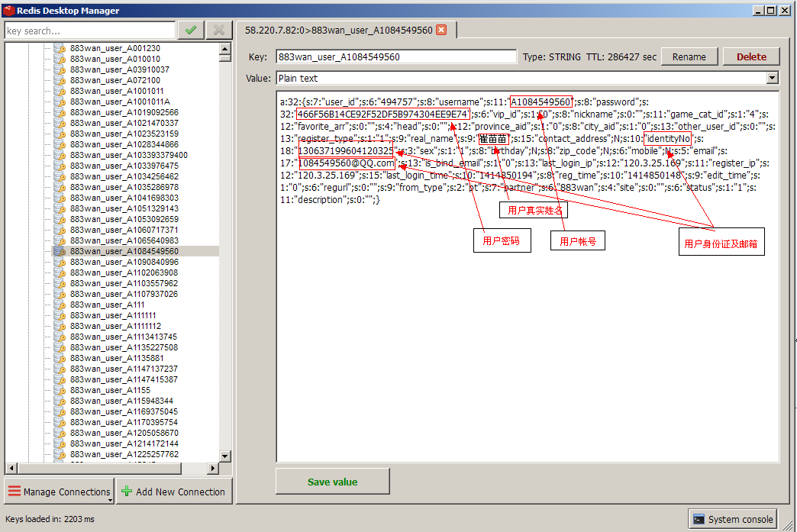Screen dimensions: 797x532
Task: Select key 883wan_user_A1169375045 in the tree
Action: (124, 411)
